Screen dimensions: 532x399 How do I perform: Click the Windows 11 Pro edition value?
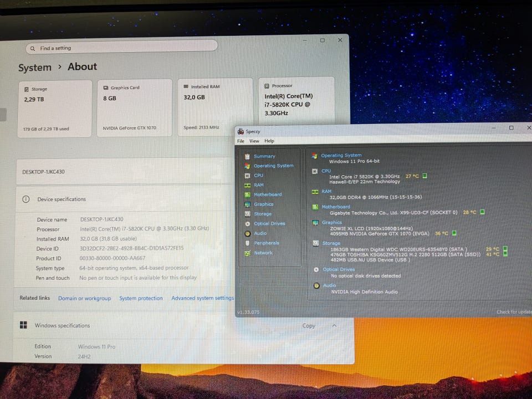point(96,347)
